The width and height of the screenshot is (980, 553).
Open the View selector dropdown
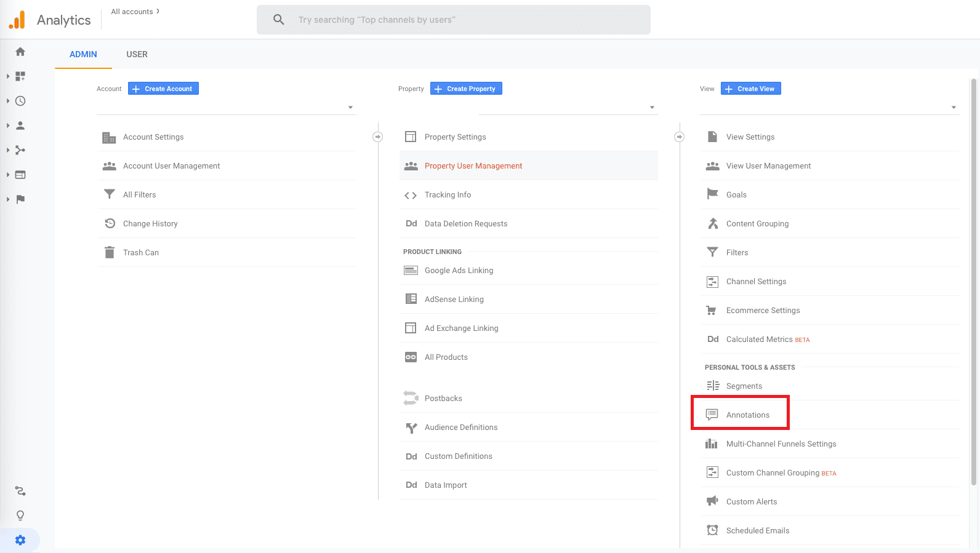830,107
